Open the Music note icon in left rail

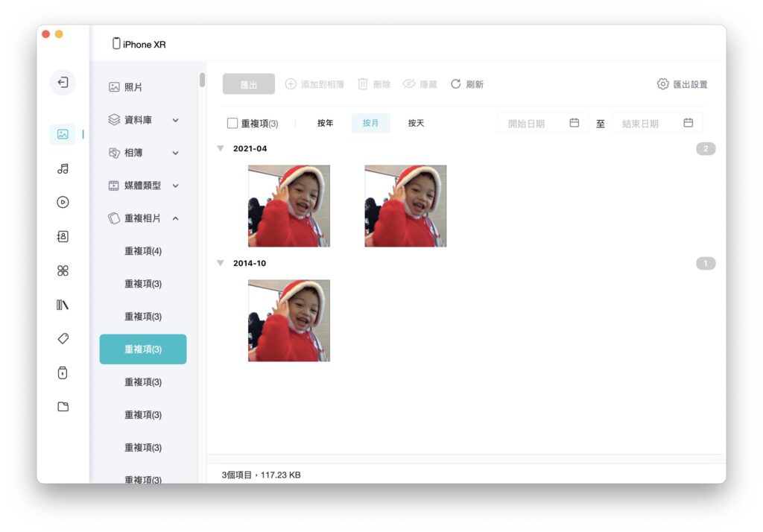tap(63, 169)
